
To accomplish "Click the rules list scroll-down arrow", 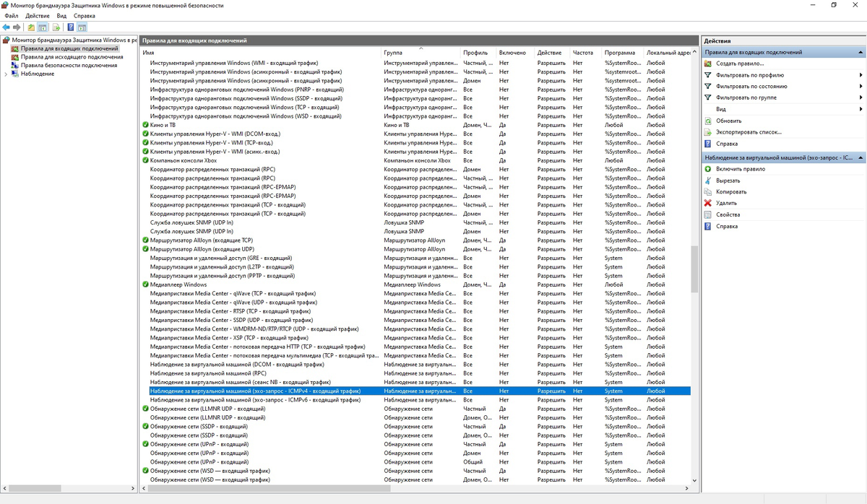I will pyautogui.click(x=694, y=480).
